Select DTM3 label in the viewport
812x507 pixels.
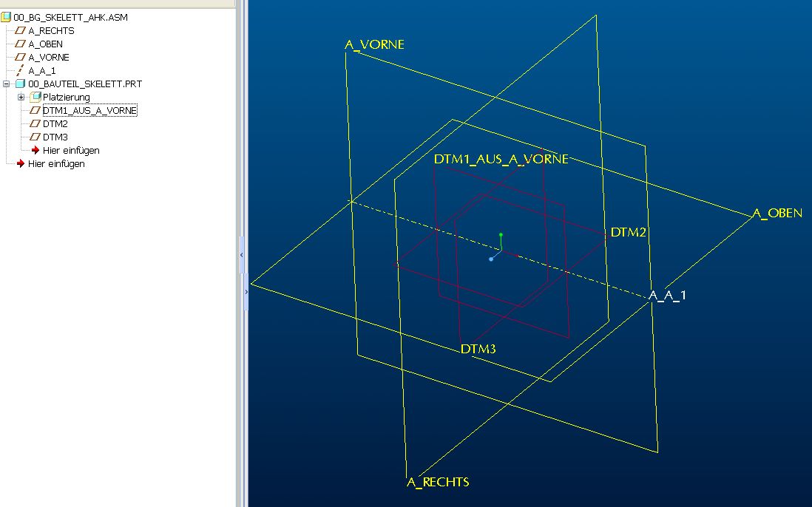click(x=478, y=349)
